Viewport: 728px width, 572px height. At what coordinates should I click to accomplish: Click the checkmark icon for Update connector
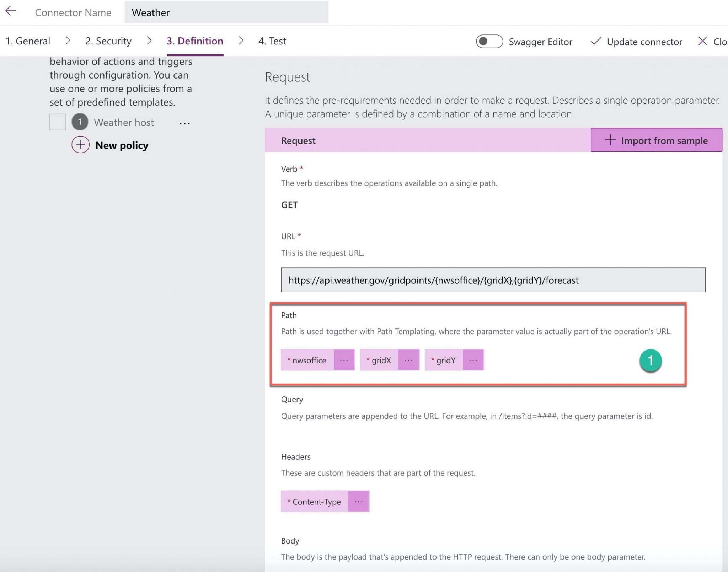pos(595,41)
